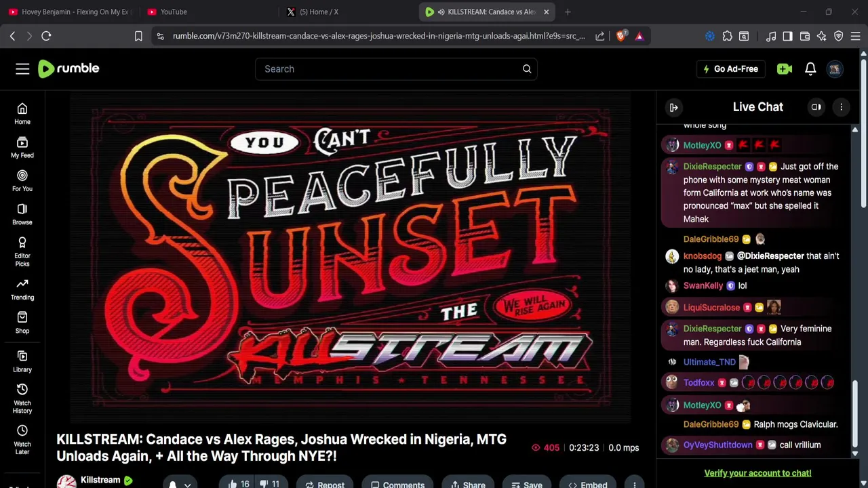The height and width of the screenshot is (488, 868).
Task: Open Brave VPN shield icon
Action: point(839,36)
